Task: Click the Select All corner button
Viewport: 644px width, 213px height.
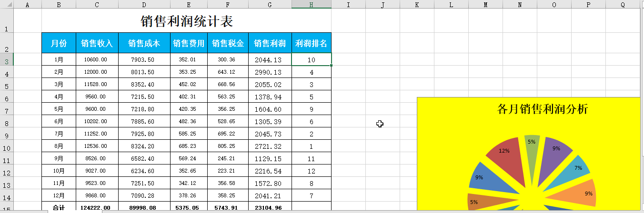Action: tap(7, 5)
